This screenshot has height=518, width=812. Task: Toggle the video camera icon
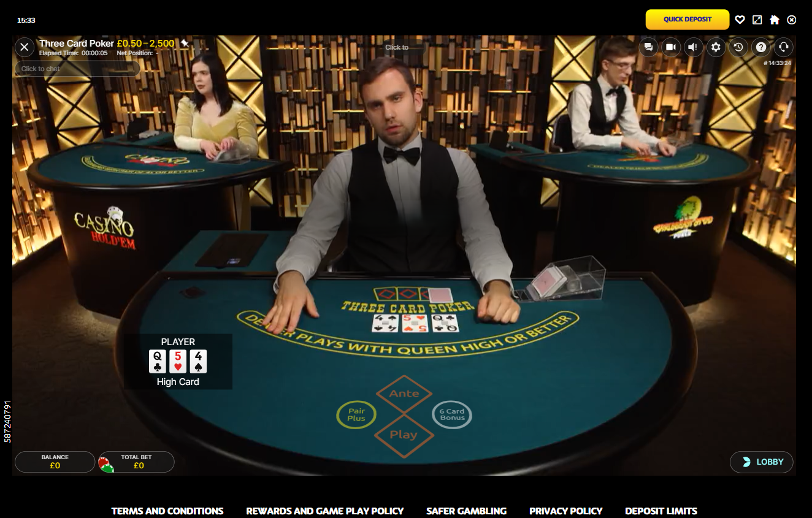pyautogui.click(x=671, y=47)
